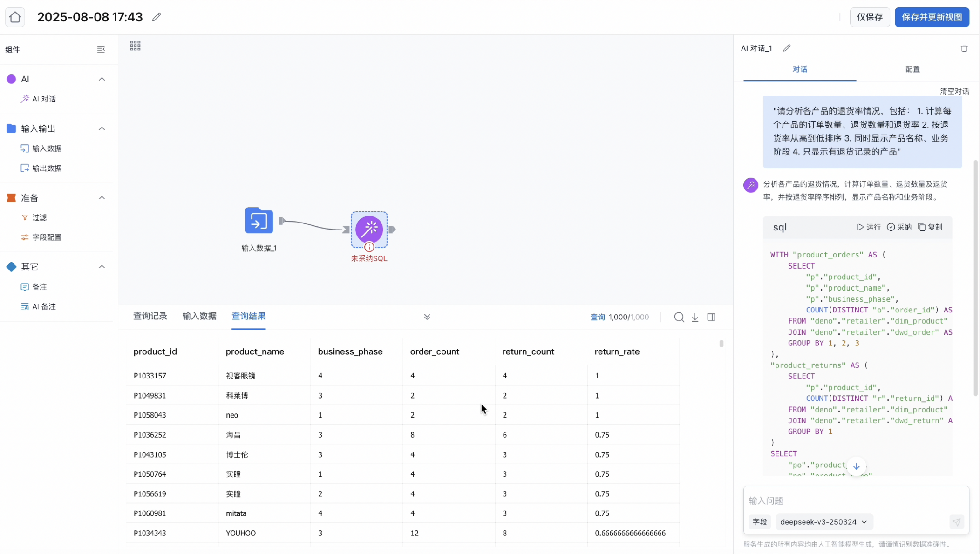This screenshot has width=980, height=554.
Task: Open the 输入数据 tab
Action: coord(199,316)
